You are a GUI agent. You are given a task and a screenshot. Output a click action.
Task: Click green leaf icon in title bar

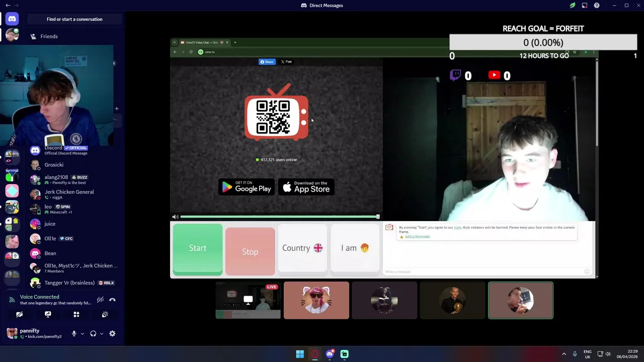click(x=573, y=6)
